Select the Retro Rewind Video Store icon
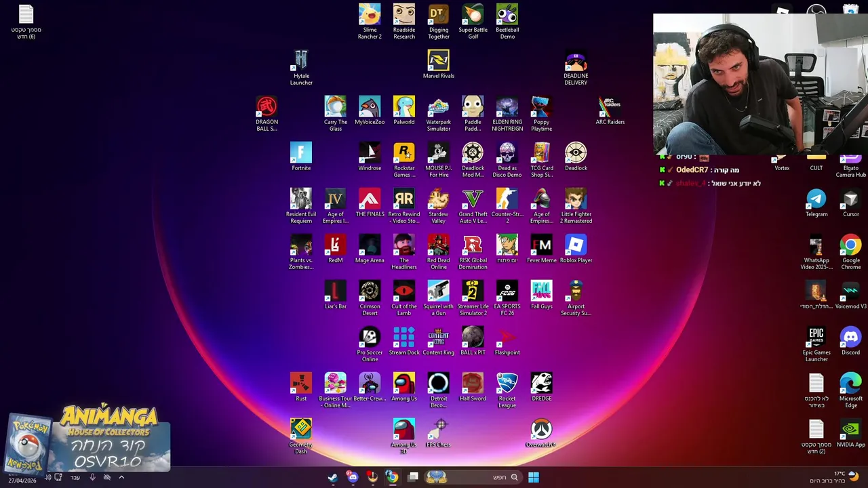This screenshot has width=868, height=488. (404, 206)
